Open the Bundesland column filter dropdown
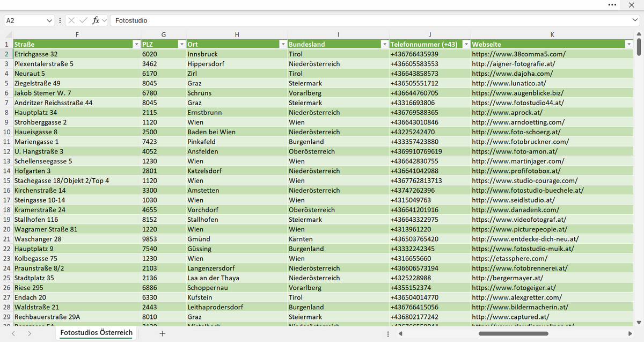The image size is (644, 342). pos(384,44)
